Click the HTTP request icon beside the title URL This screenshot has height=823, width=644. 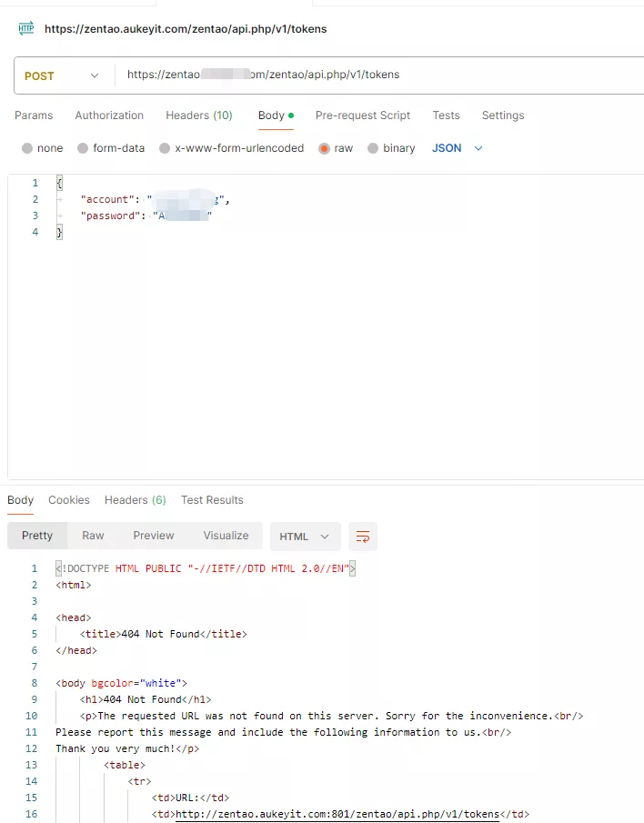[26, 28]
